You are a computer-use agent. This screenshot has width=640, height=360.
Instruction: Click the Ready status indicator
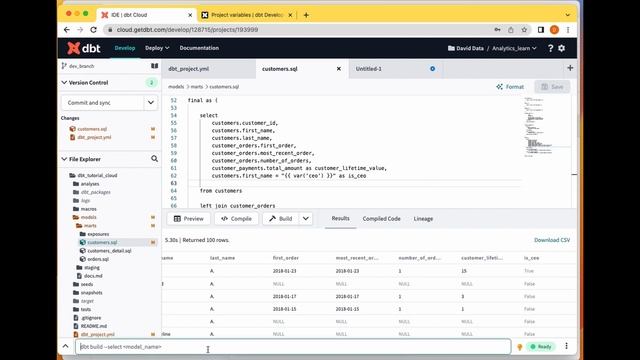541,347
